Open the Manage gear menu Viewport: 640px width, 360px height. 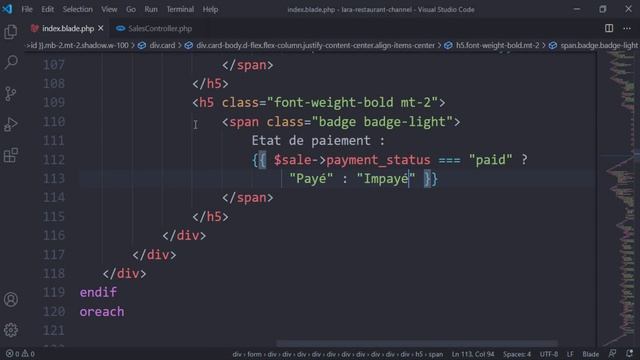pos(11,330)
